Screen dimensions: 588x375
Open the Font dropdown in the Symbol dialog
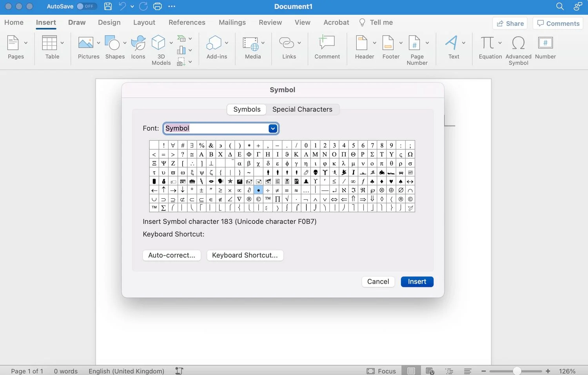point(273,128)
